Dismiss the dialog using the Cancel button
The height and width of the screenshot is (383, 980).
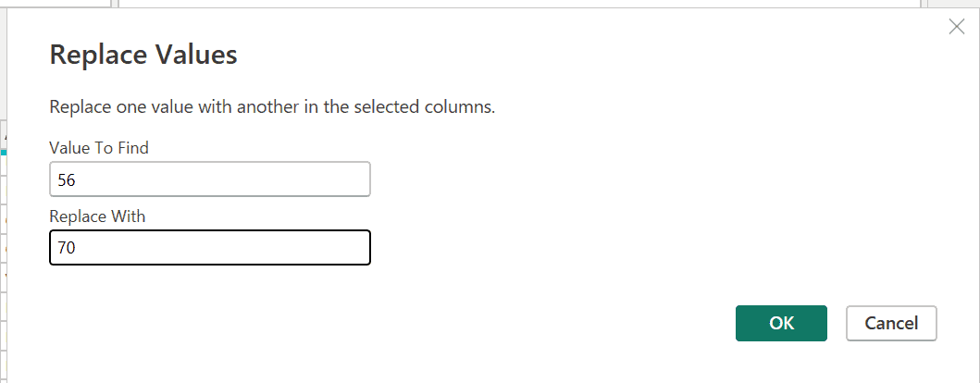point(891,323)
